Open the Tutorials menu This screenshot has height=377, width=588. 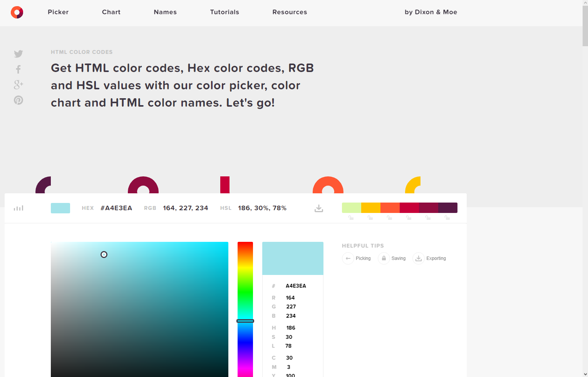(x=224, y=12)
